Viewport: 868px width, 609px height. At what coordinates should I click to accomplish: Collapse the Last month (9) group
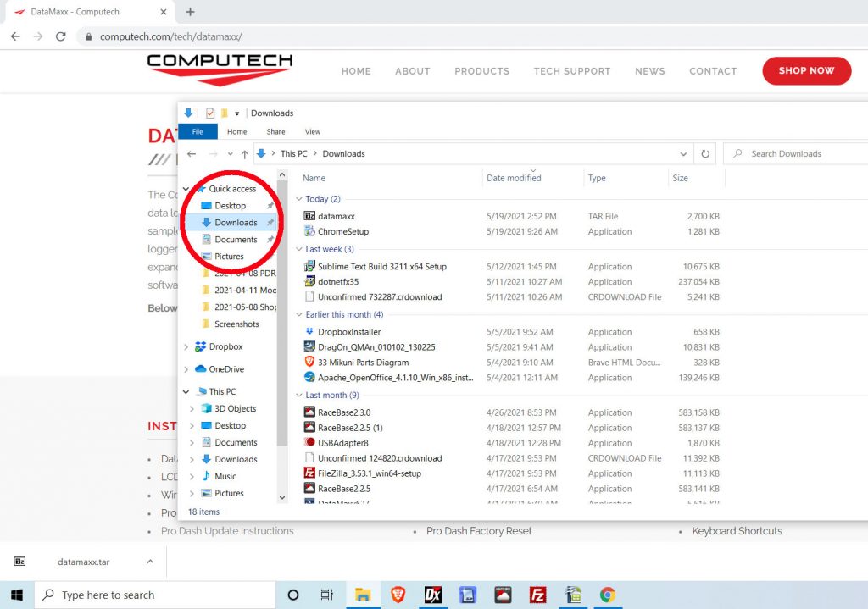(x=299, y=396)
